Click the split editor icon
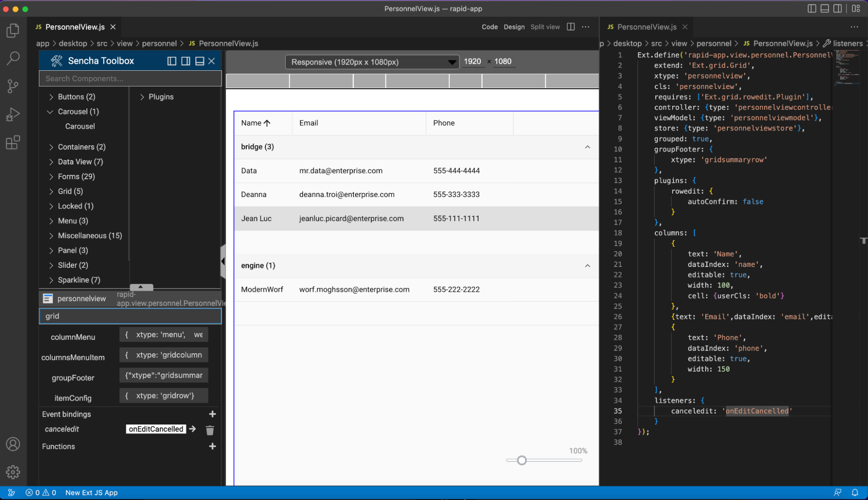Viewport: 868px width, 500px height. [x=571, y=27]
